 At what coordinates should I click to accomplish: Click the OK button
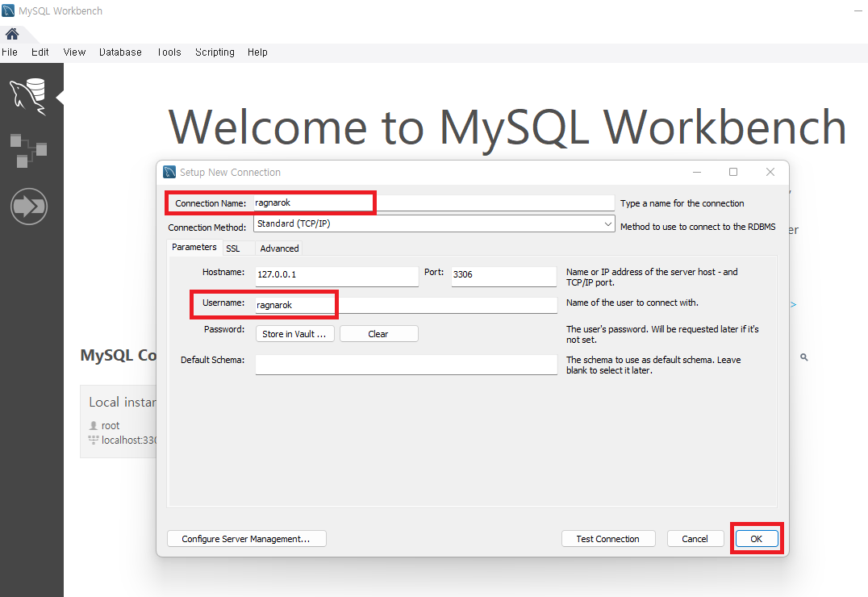pos(756,539)
